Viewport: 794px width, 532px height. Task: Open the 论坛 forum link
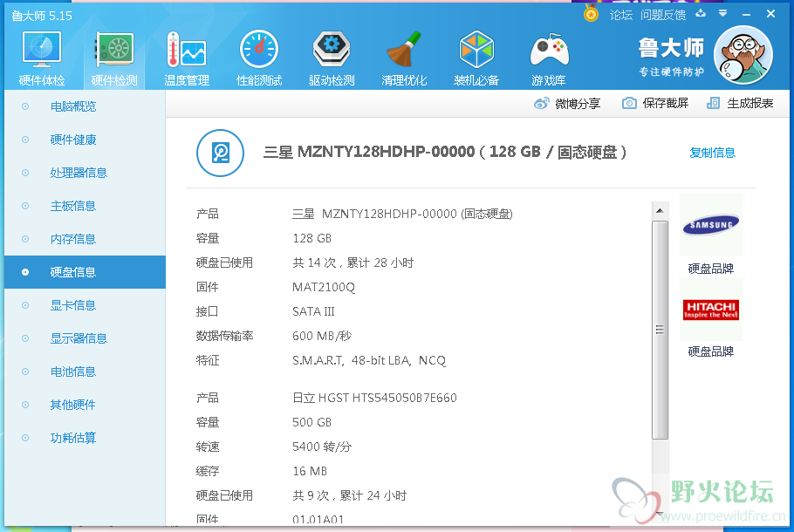click(x=621, y=15)
